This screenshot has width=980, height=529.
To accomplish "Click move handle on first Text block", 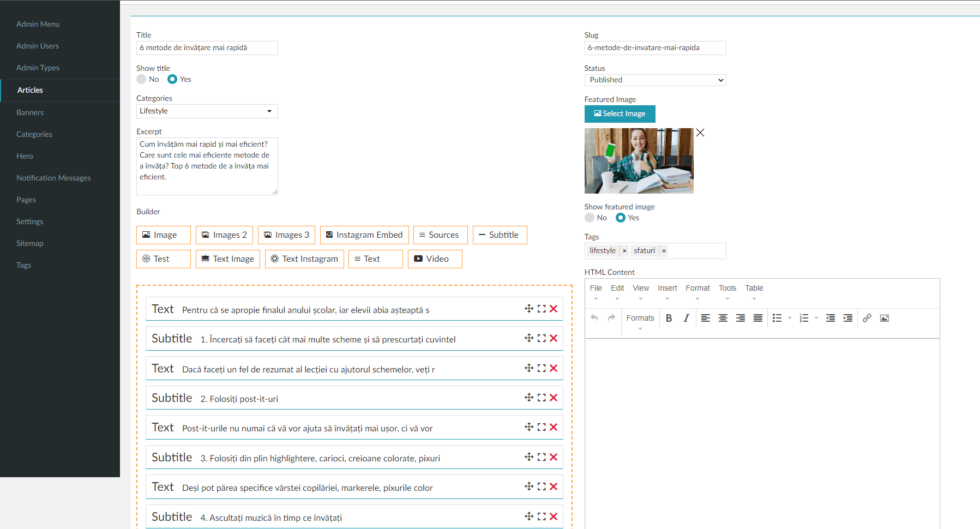I will tap(528, 309).
